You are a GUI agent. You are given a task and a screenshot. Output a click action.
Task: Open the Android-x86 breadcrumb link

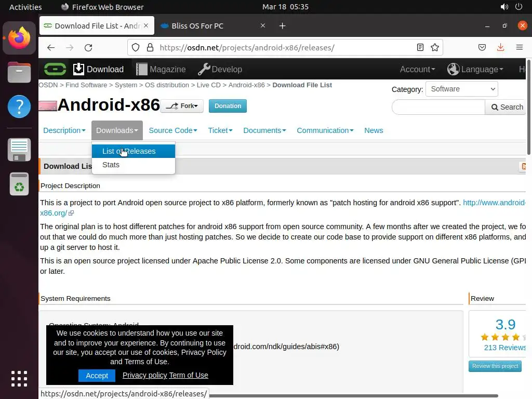(247, 85)
